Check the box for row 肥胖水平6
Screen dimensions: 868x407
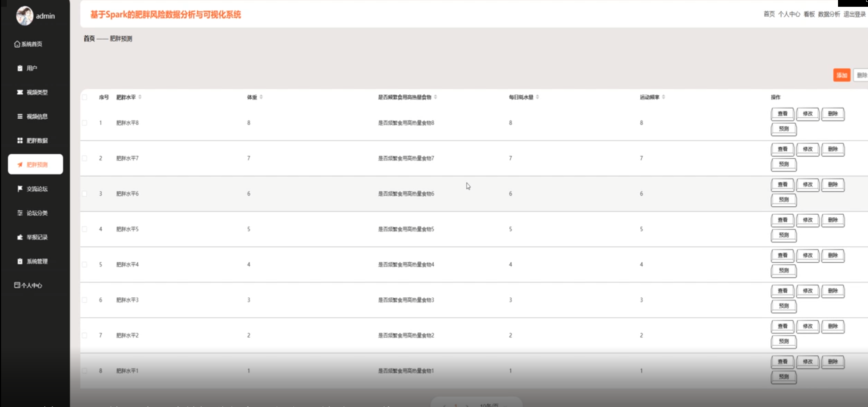tap(85, 194)
